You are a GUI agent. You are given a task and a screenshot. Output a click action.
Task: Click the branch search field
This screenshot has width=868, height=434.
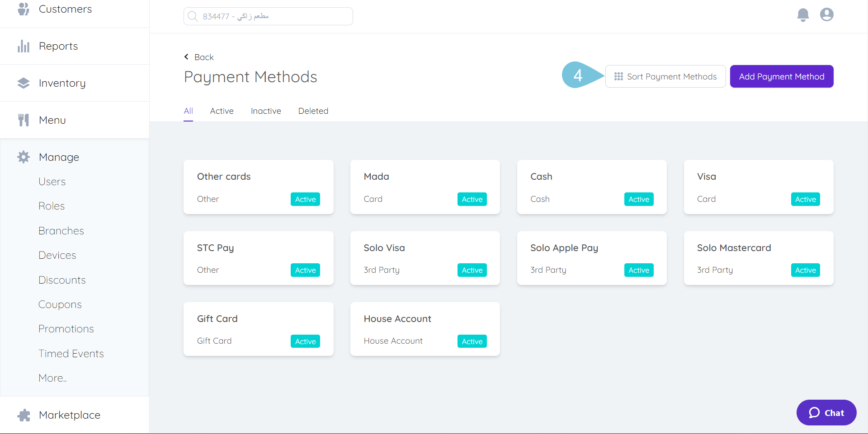pos(268,16)
